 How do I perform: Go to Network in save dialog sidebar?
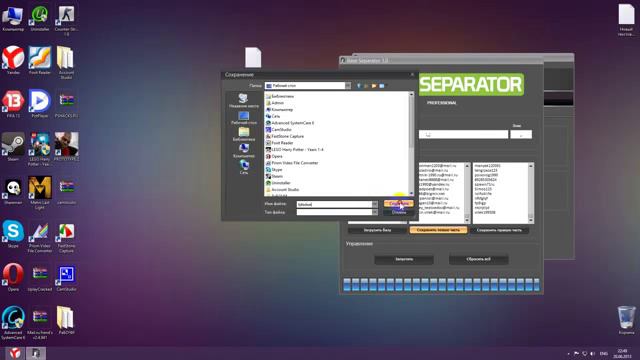[x=244, y=167]
